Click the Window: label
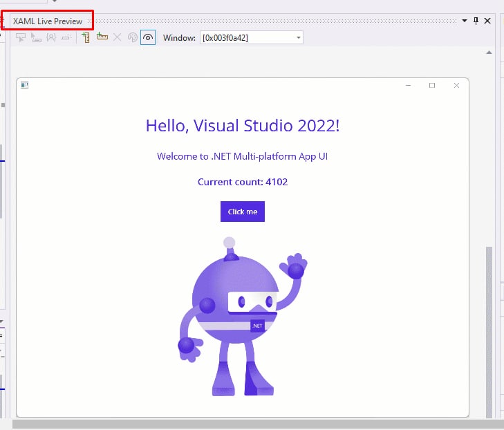504x430 pixels. pos(179,38)
